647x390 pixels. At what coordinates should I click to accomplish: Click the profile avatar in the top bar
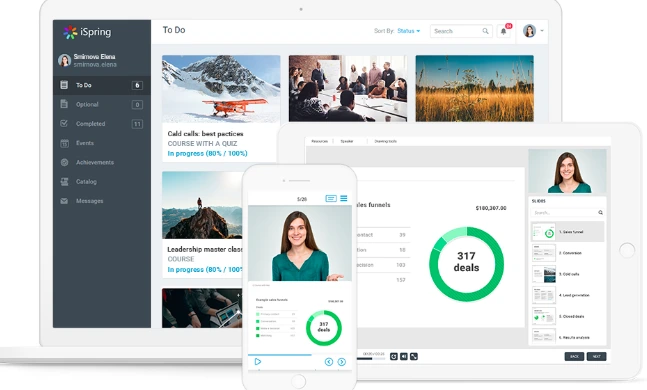[x=529, y=31]
